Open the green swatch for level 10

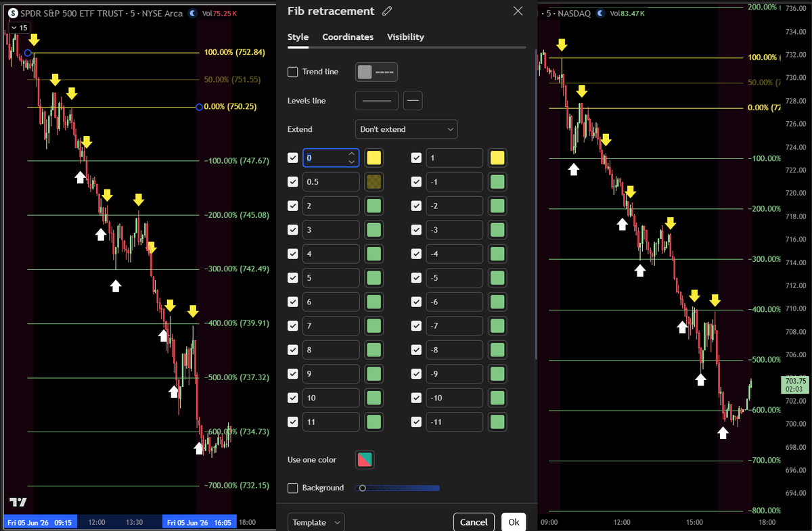[374, 398]
